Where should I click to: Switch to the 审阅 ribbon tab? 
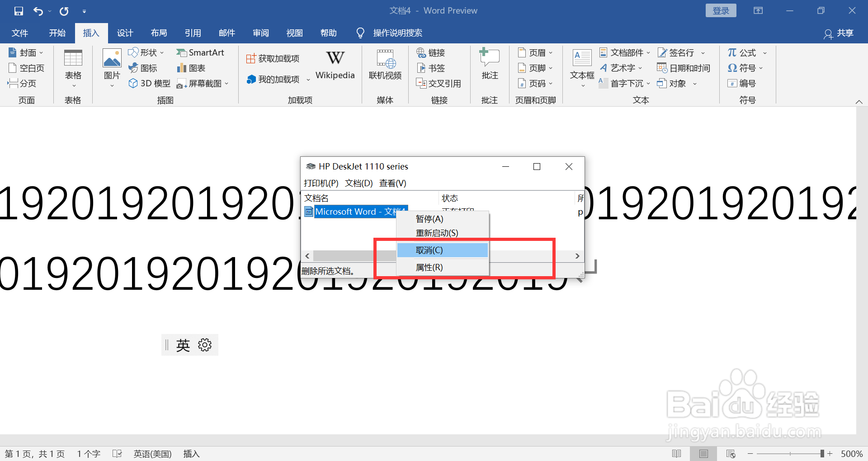[x=260, y=33]
